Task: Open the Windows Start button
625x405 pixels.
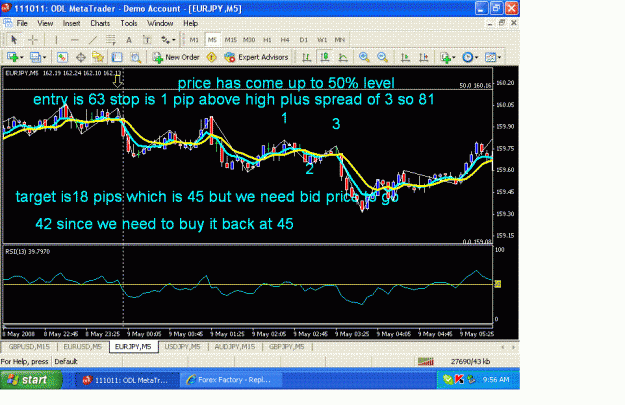Action: click(x=31, y=380)
